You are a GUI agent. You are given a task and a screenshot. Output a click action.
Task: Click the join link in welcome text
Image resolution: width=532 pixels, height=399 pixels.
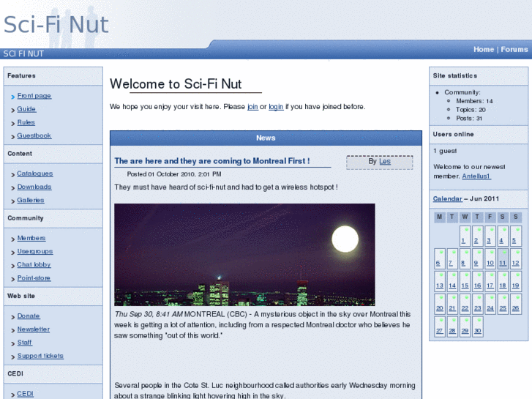point(252,107)
